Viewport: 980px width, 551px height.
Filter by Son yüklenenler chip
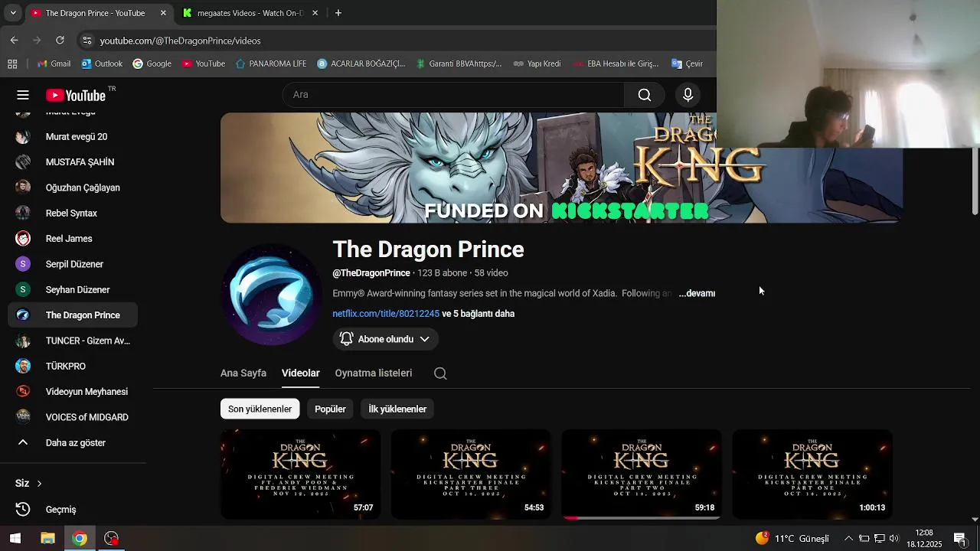[x=260, y=409]
